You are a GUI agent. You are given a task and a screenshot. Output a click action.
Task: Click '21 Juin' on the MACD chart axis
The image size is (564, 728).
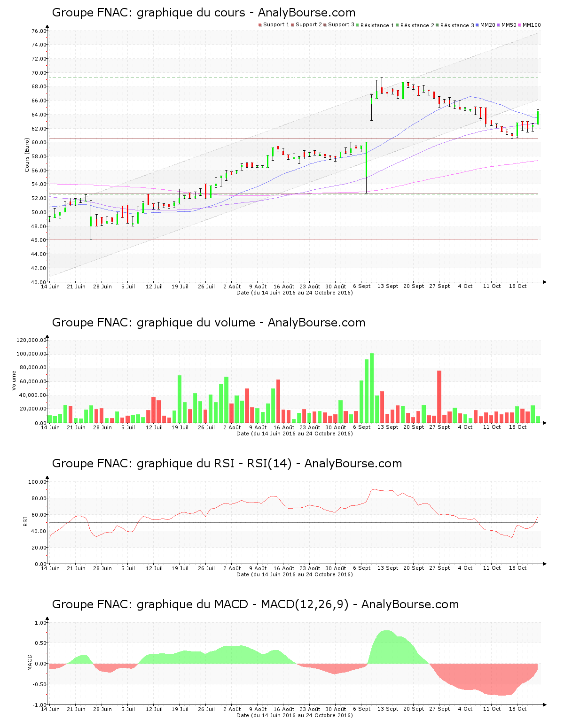76,709
